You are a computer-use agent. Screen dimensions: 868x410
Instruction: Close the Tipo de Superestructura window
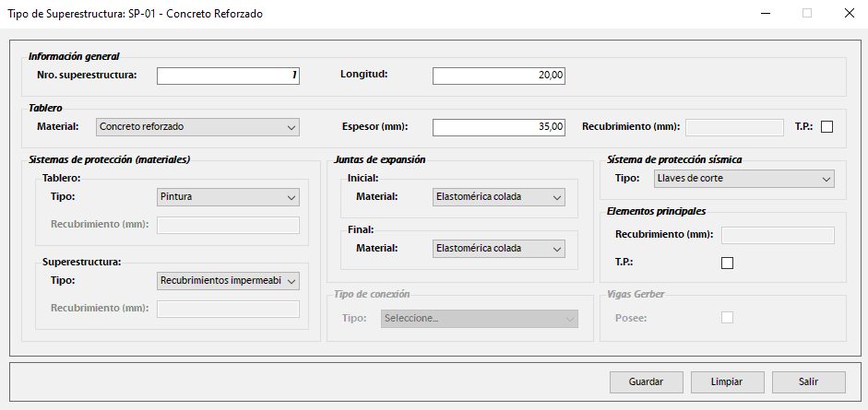pos(849,14)
